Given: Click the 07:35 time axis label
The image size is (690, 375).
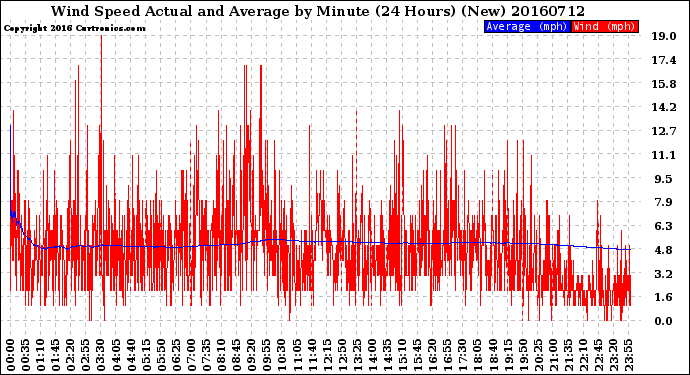Looking at the screenshot, I should [206, 355].
